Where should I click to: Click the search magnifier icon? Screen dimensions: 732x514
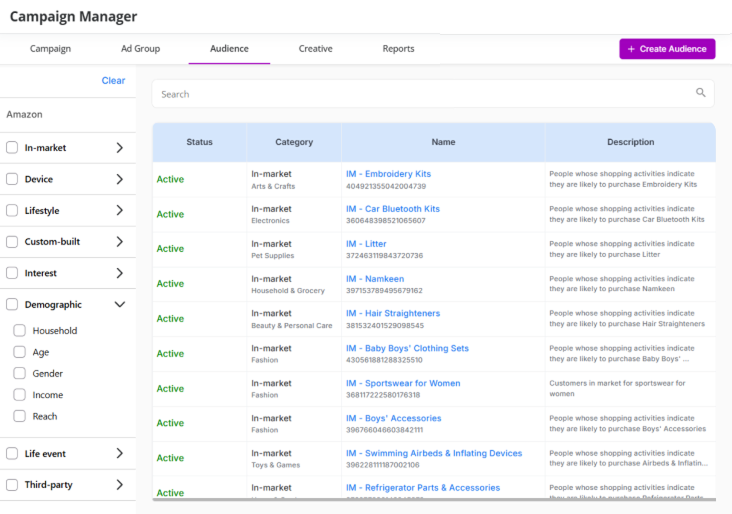(700, 92)
